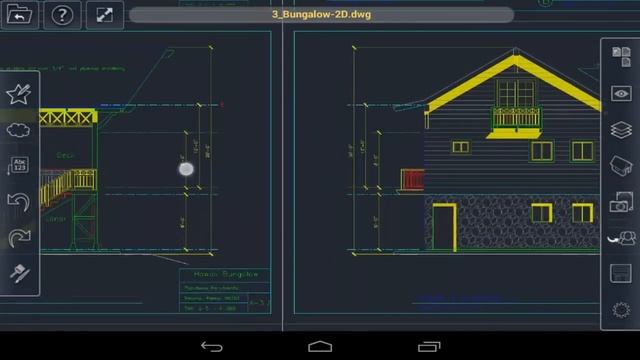Tap the white touch cursor circle

[x=186, y=169]
